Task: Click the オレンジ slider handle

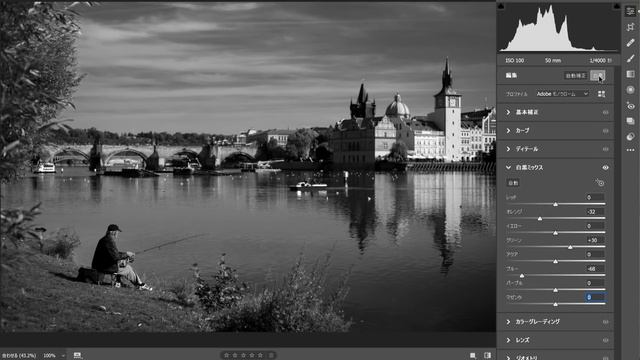Action: pyautogui.click(x=540, y=218)
